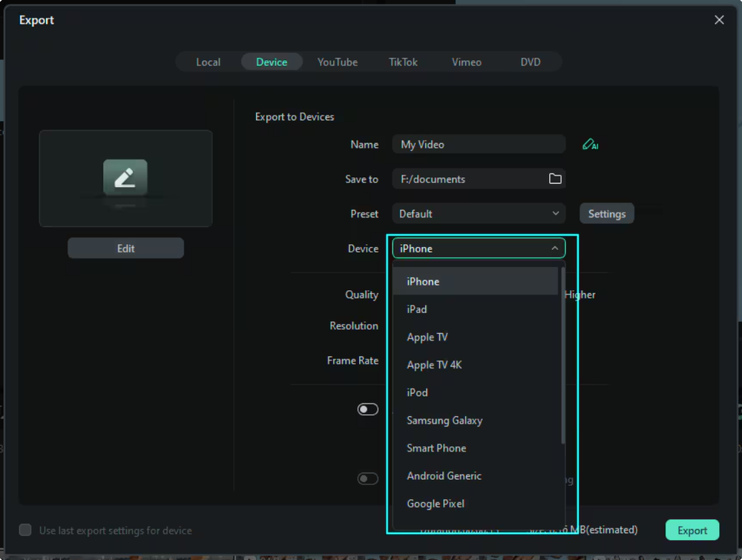Image resolution: width=742 pixels, height=560 pixels.
Task: Click the pencil icon on the video preview
Action: click(x=125, y=178)
